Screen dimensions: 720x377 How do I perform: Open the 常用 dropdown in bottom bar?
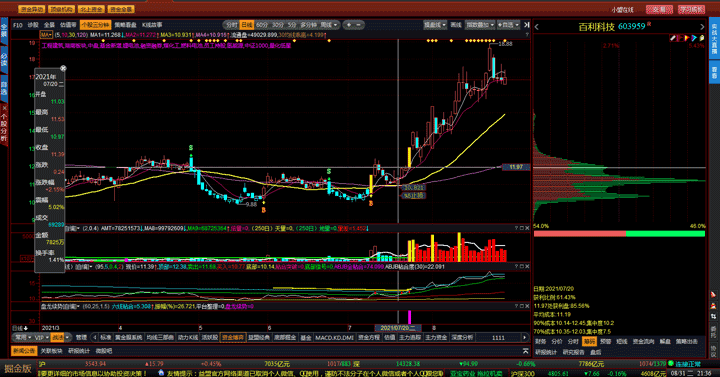point(23,338)
